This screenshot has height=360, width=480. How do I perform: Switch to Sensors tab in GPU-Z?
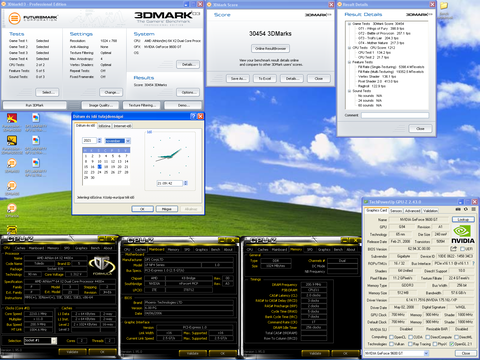[396, 211]
